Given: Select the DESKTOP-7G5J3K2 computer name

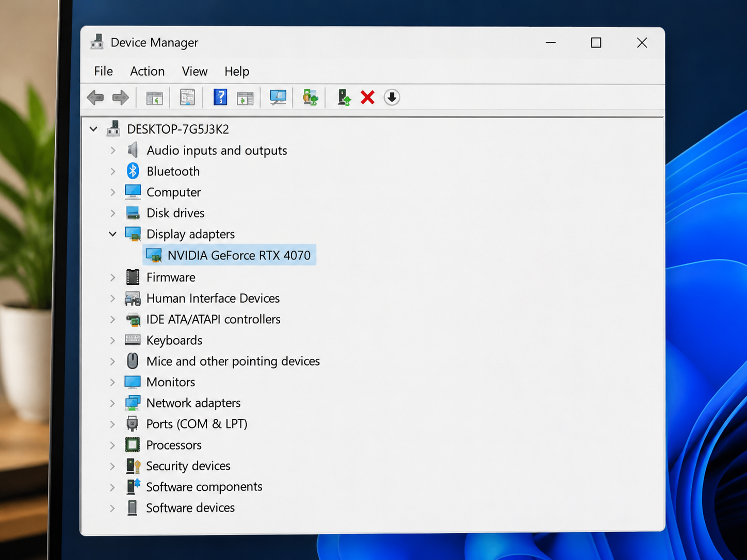Looking at the screenshot, I should (x=178, y=129).
